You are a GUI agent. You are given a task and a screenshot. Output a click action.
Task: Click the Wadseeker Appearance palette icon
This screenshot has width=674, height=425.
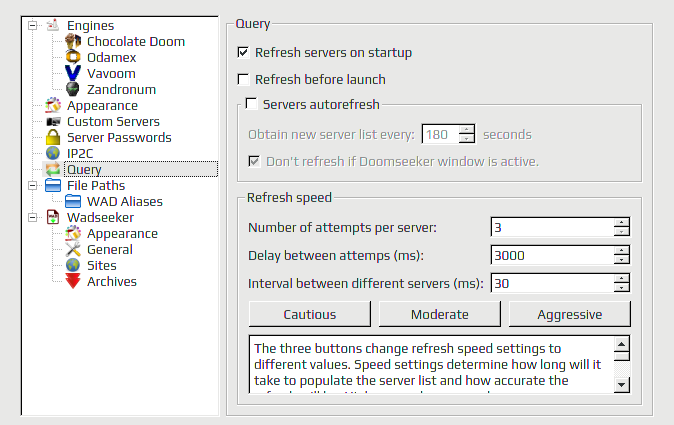pos(73,233)
